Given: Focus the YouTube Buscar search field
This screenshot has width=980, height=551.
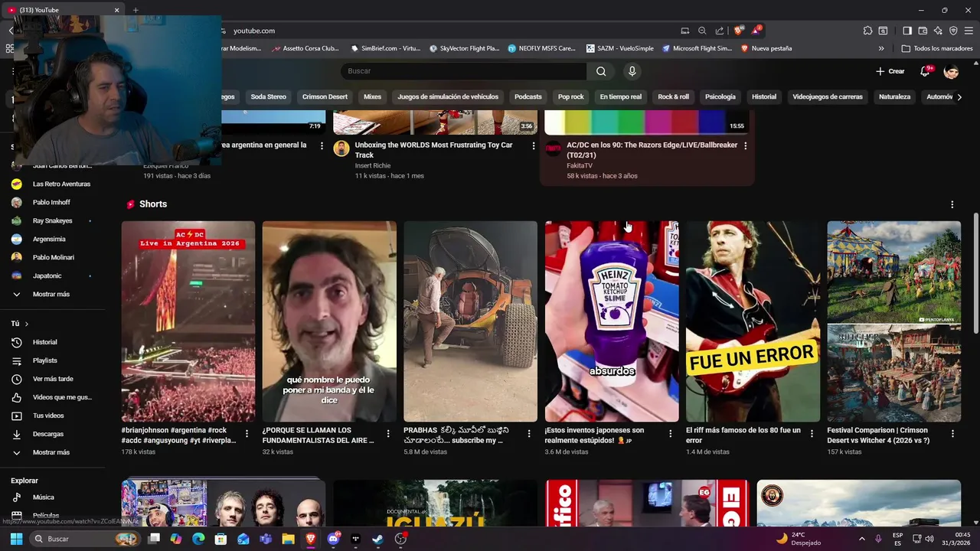Looking at the screenshot, I should 463,71.
